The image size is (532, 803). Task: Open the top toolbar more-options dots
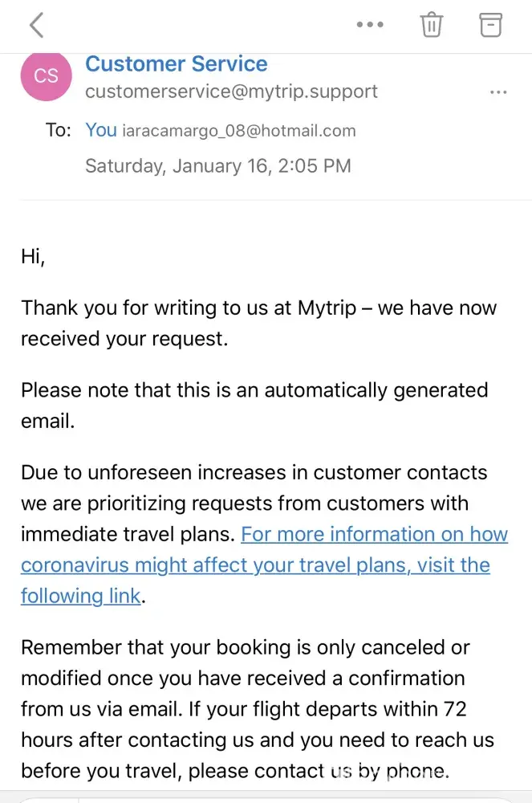pos(370,25)
